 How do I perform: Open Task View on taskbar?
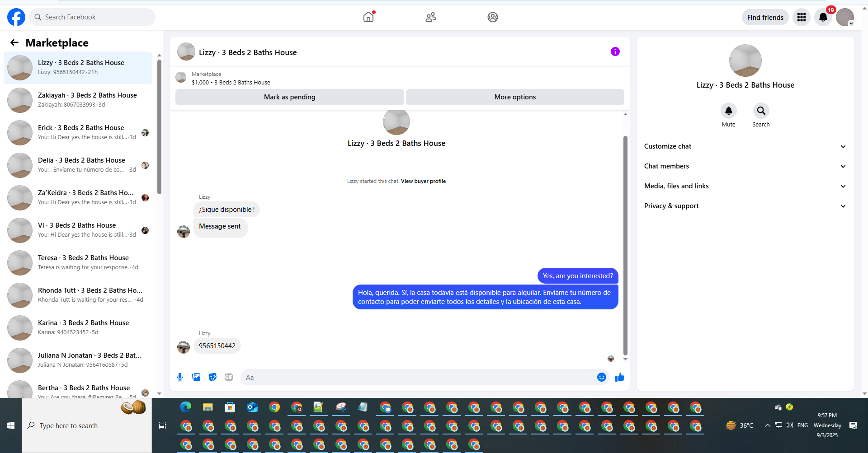tap(163, 425)
